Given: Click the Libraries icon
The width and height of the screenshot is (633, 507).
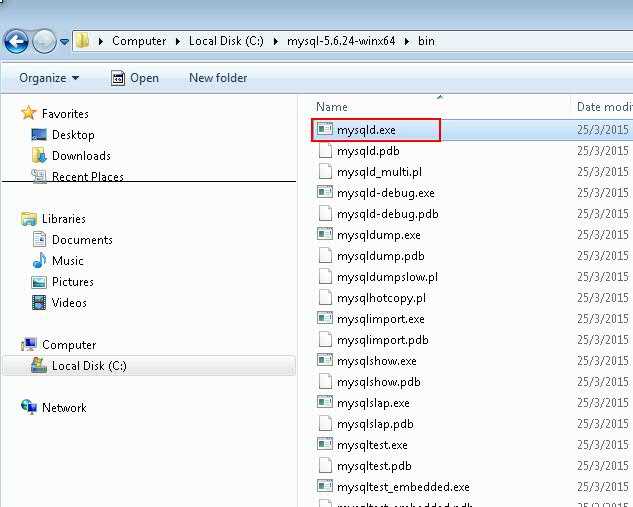Looking at the screenshot, I should [x=29, y=219].
